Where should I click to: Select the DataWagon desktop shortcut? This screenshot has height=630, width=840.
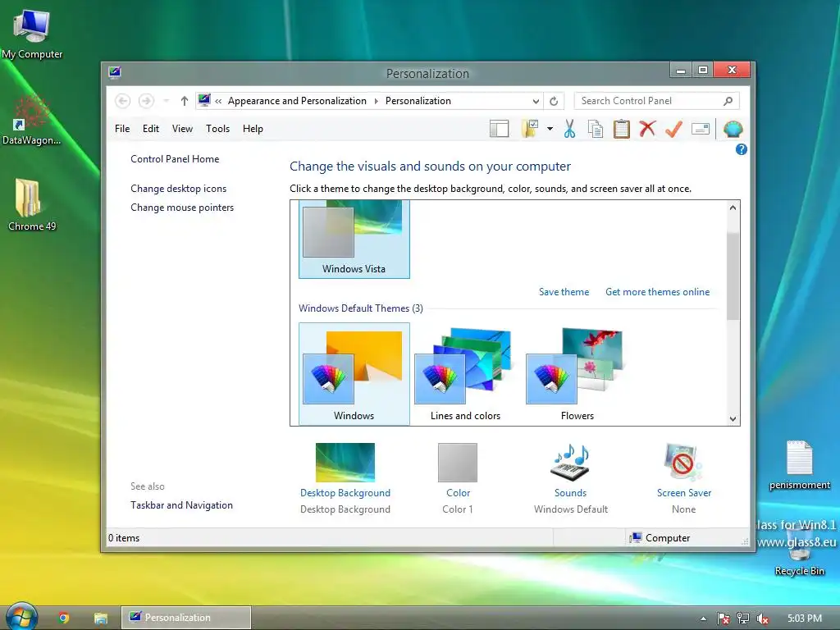click(31, 120)
